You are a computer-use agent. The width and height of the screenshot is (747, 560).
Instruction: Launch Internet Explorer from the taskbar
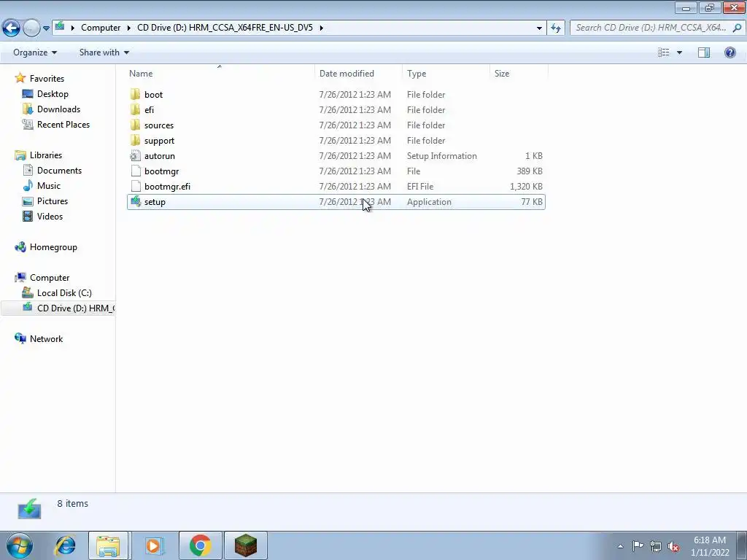tap(65, 545)
